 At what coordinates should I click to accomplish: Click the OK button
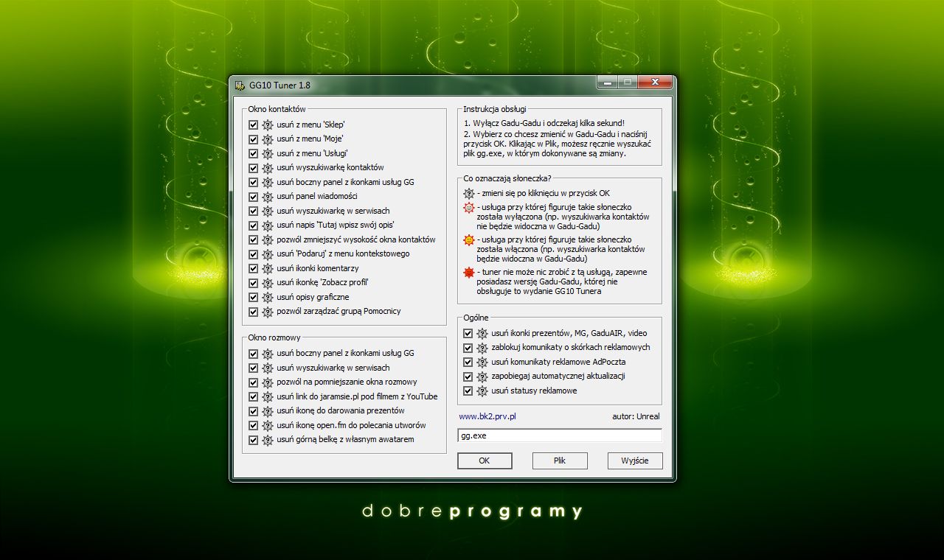(x=485, y=461)
